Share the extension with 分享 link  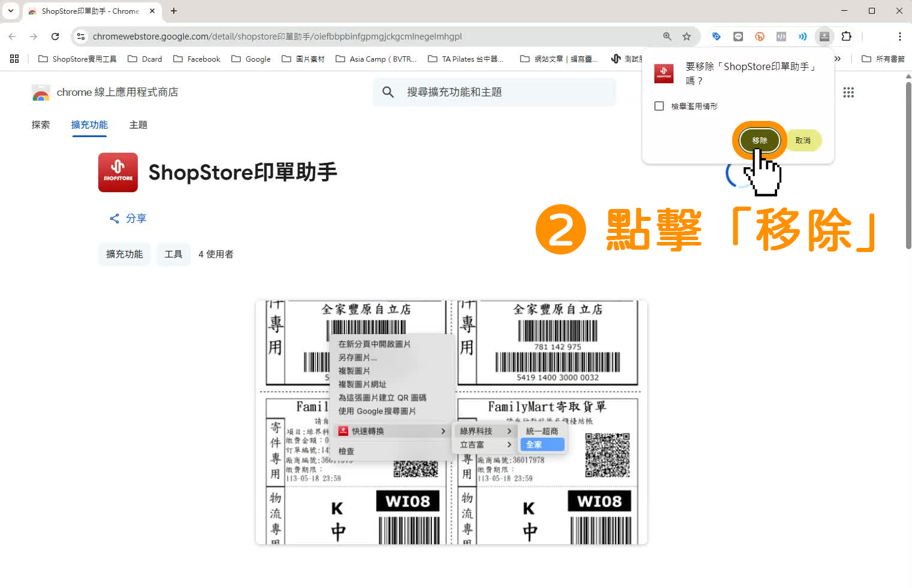tap(128, 219)
